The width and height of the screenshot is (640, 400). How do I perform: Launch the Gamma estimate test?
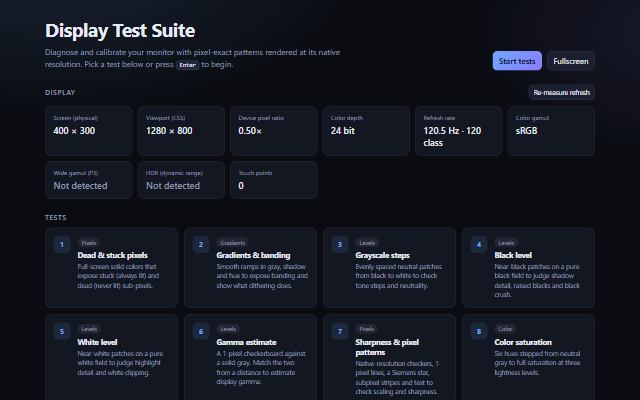(x=250, y=357)
